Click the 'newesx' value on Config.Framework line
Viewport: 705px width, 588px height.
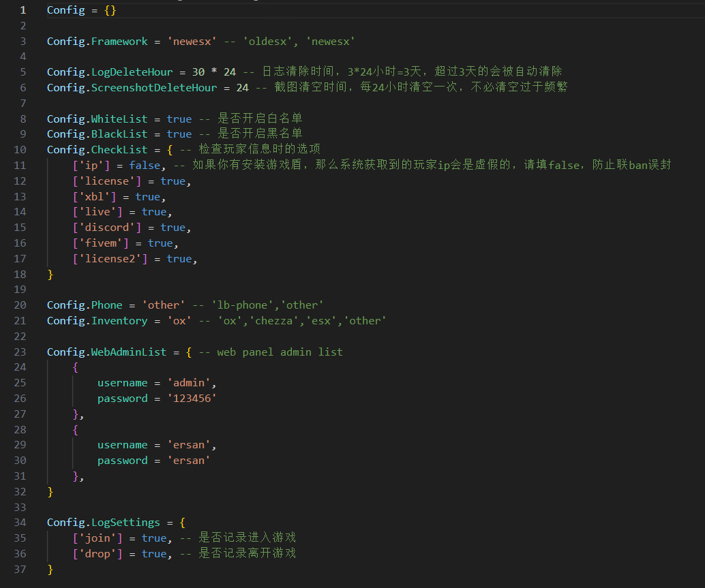(192, 41)
